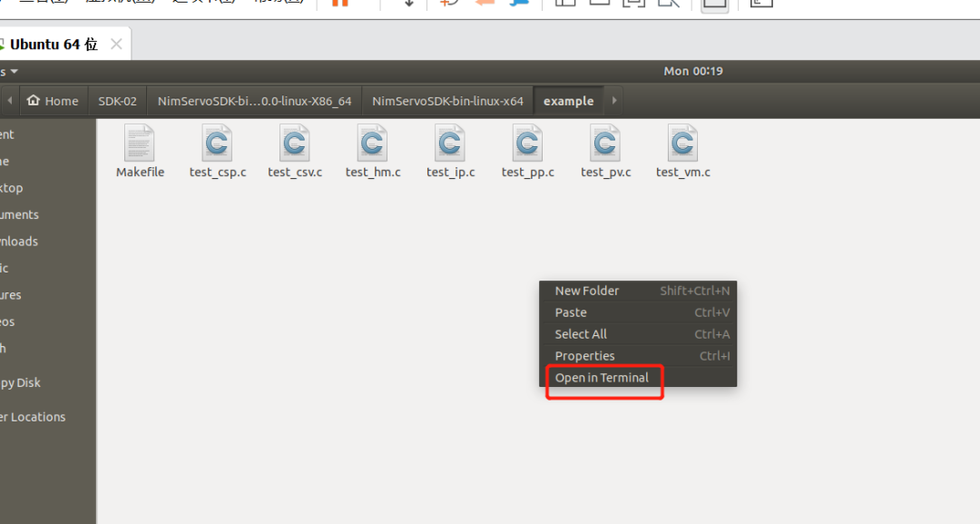Navigate to NimServoSDK-bin-linux-x64 folder
The image size is (980, 524).
(447, 101)
